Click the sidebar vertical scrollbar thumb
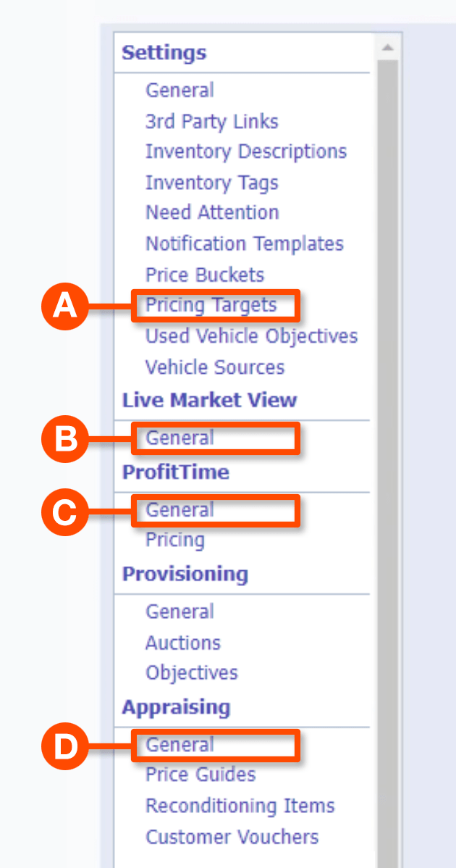 pos(387,435)
